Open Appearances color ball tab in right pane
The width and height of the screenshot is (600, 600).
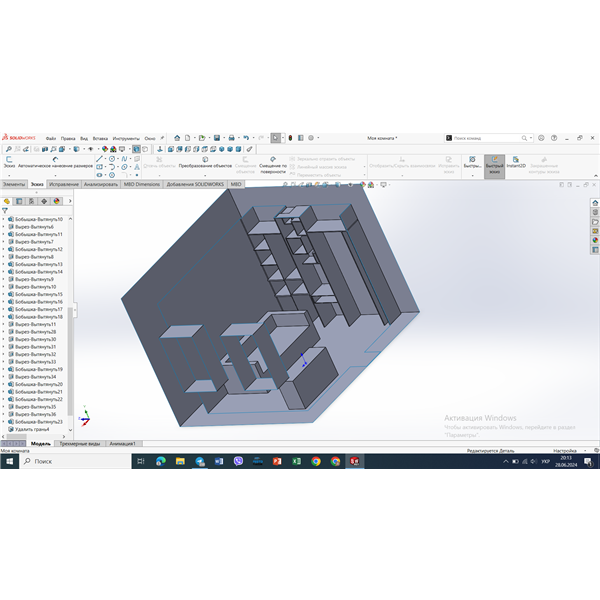pos(595,240)
